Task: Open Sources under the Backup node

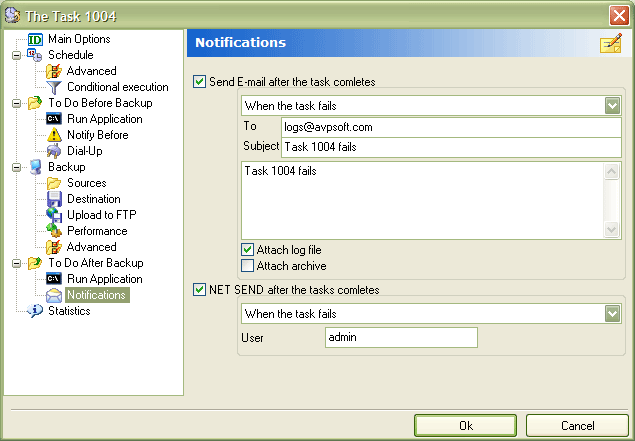Action: (x=87, y=183)
